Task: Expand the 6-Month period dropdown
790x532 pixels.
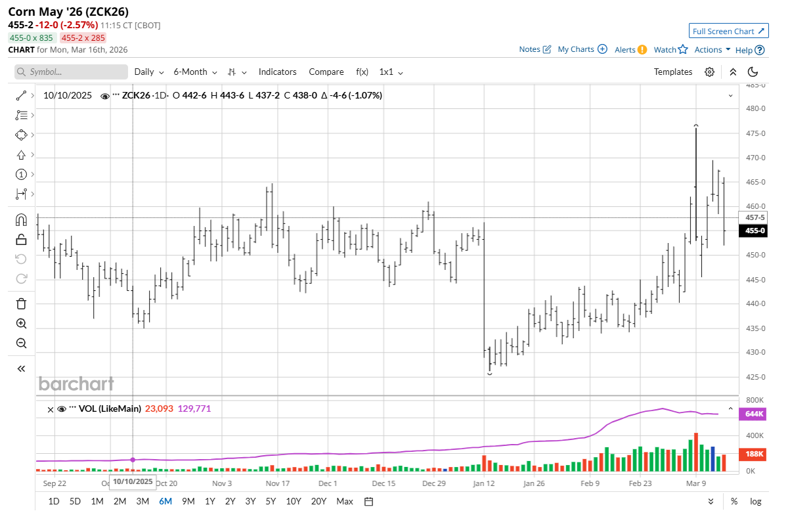Action: (195, 72)
